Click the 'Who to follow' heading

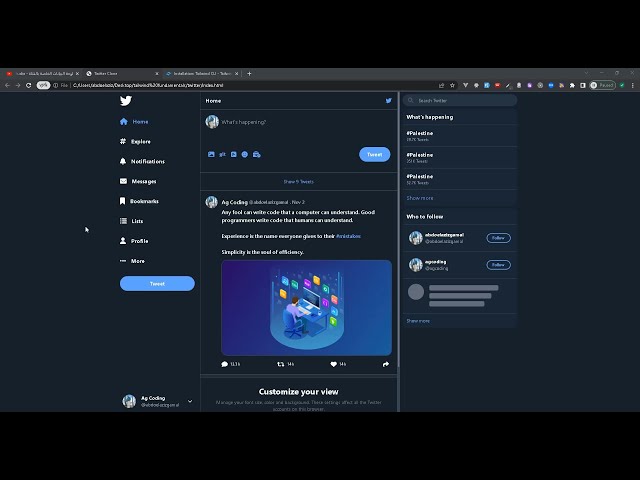424,216
